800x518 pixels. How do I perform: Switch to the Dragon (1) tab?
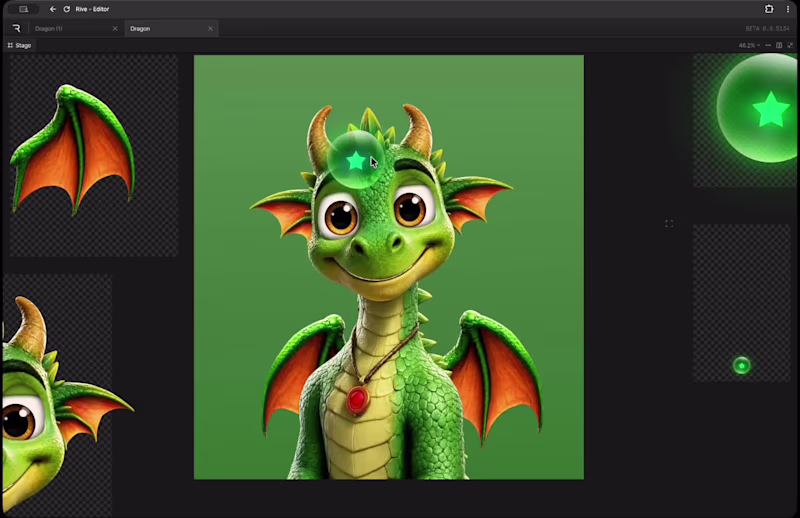[48, 29]
